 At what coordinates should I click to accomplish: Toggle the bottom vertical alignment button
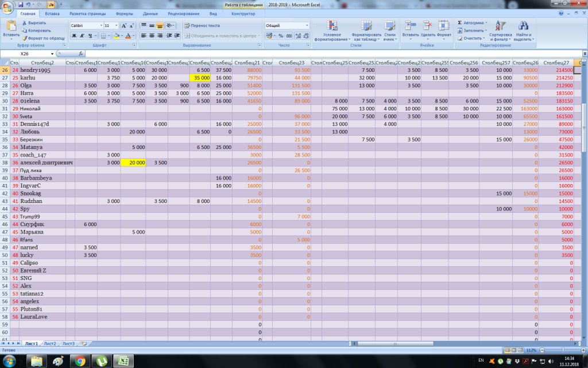160,26
